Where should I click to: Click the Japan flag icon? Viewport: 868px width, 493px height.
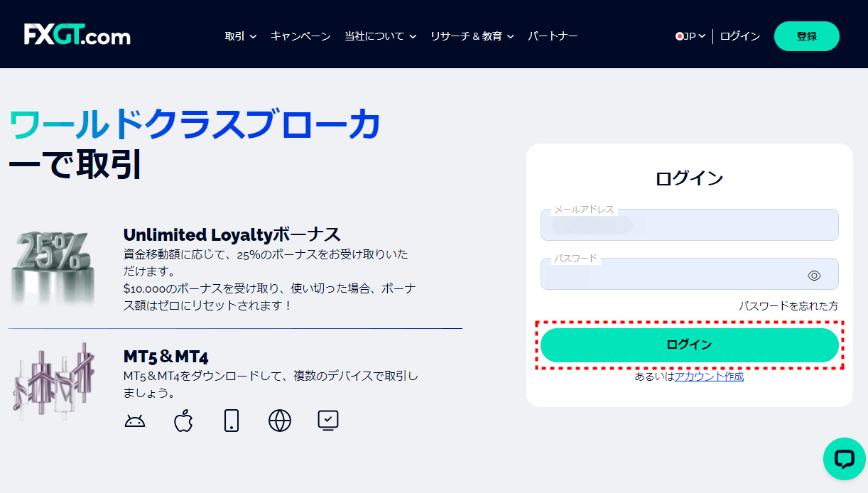coord(679,36)
